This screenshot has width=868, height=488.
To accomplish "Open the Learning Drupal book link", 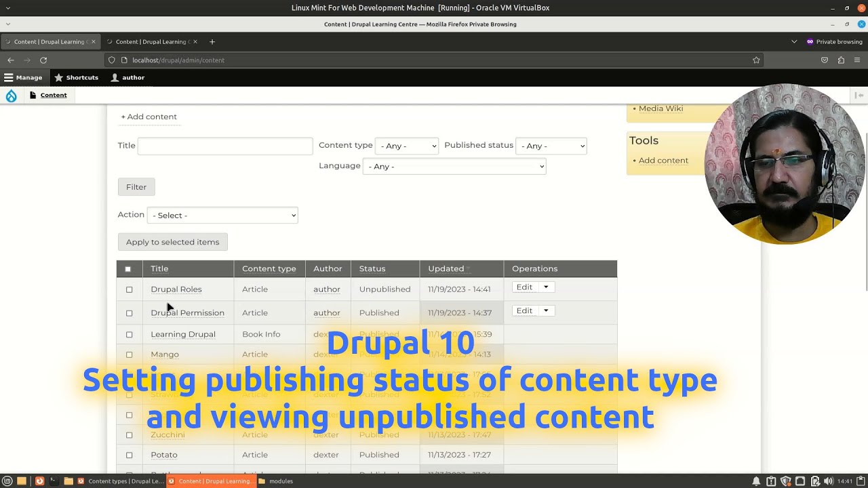I will pyautogui.click(x=183, y=334).
